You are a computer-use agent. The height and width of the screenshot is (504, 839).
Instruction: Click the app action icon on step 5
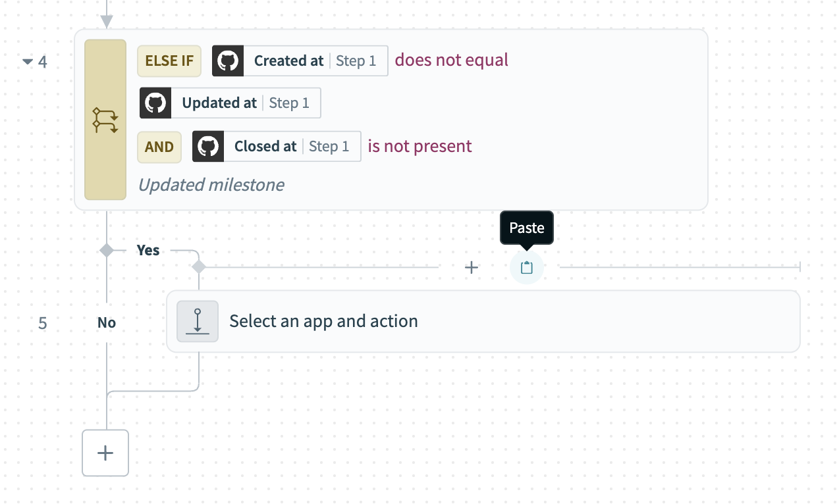[x=198, y=321]
